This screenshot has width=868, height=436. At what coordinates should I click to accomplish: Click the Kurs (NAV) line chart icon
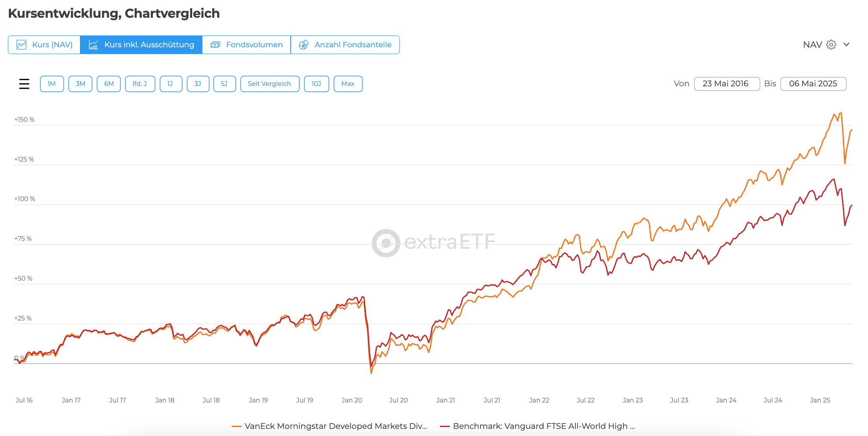coord(22,45)
